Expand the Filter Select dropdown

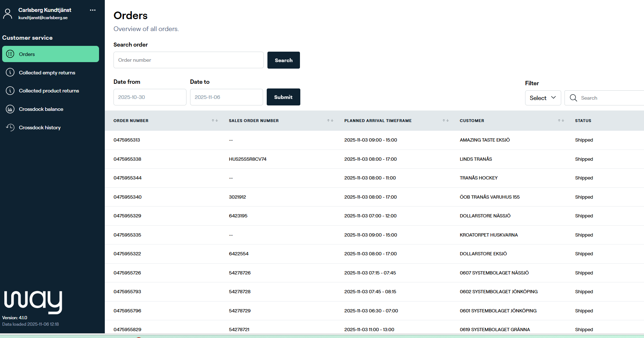point(543,98)
